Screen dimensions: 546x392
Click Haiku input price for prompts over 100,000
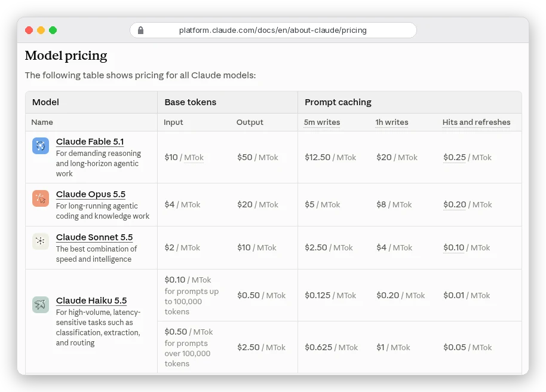pos(189,347)
